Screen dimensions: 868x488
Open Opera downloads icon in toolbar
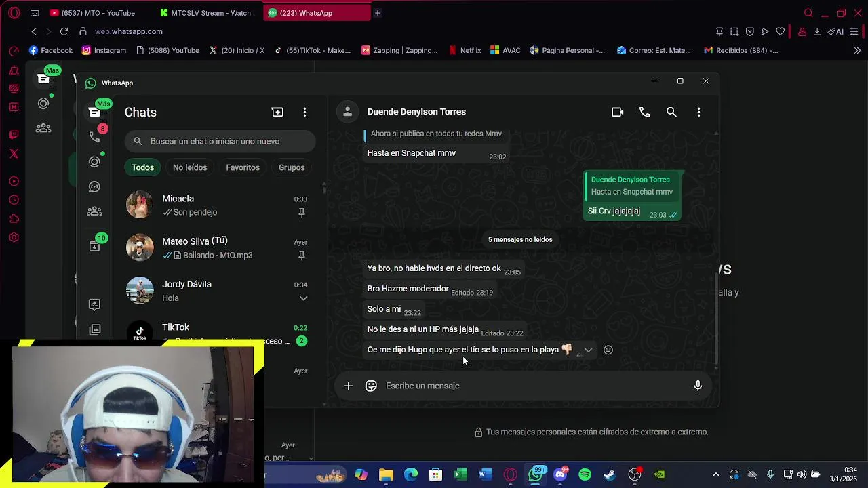(817, 31)
